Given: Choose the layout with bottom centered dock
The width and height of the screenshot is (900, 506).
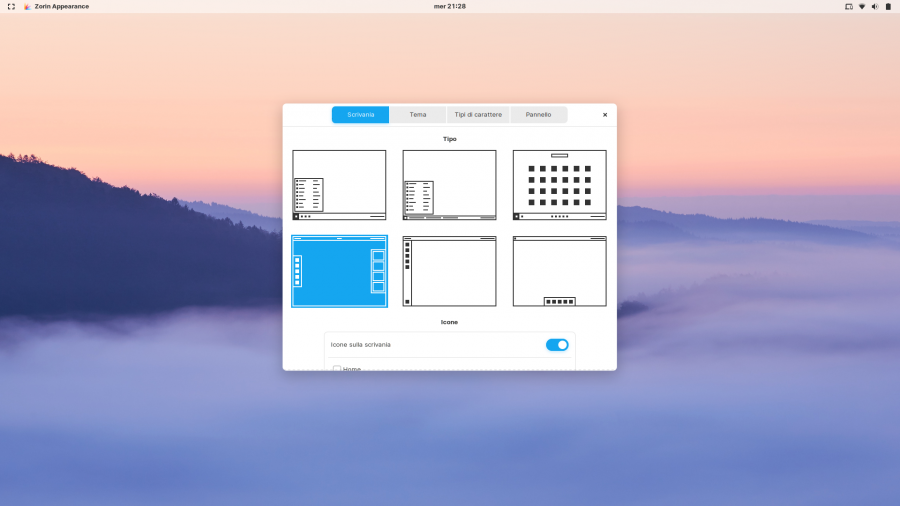Looking at the screenshot, I should [559, 271].
